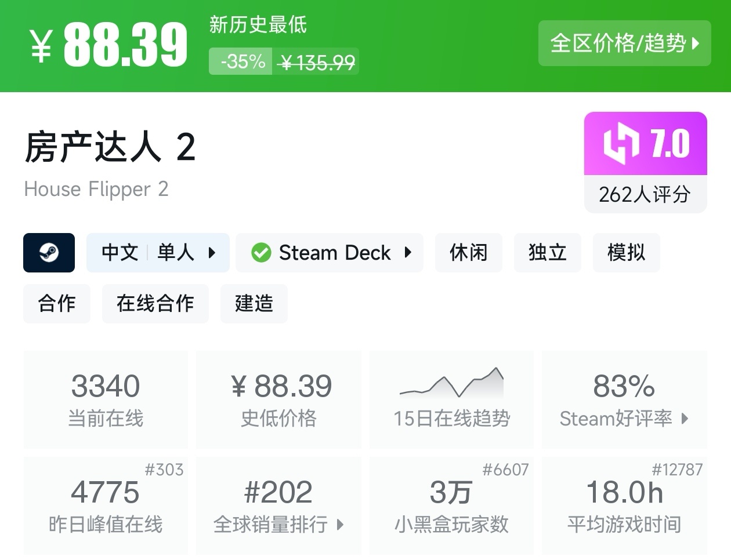Expand the Steam Deck compatibility arrow
This screenshot has width=731, height=560.
coord(408,253)
